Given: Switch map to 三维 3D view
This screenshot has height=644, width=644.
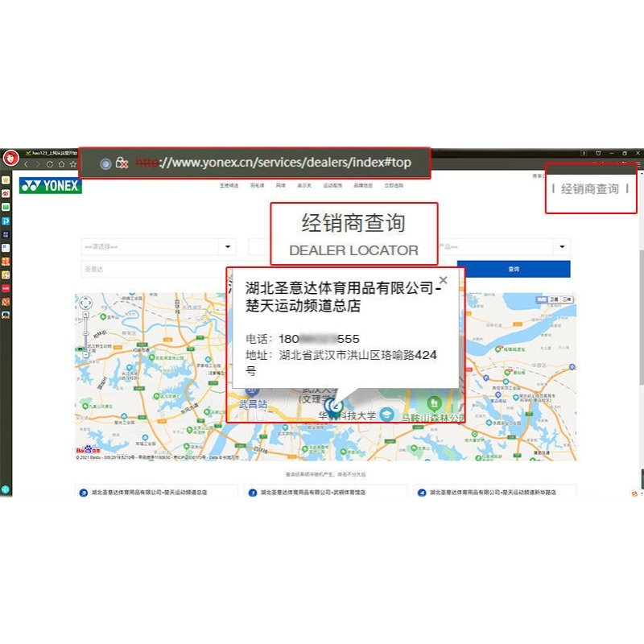Looking at the screenshot, I should click(x=567, y=299).
